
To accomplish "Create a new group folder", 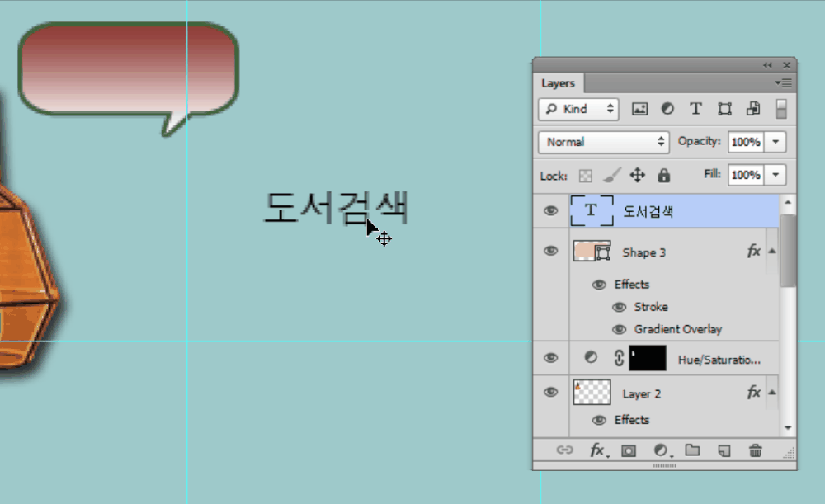I will click(692, 450).
